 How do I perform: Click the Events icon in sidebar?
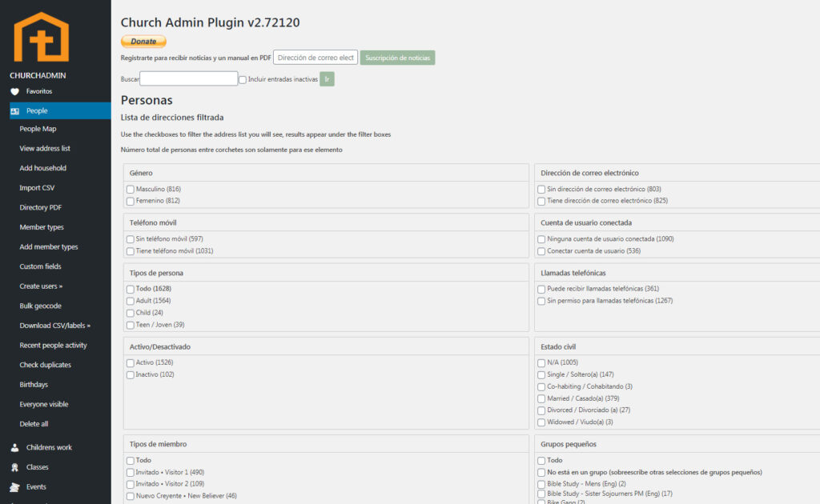click(14, 487)
